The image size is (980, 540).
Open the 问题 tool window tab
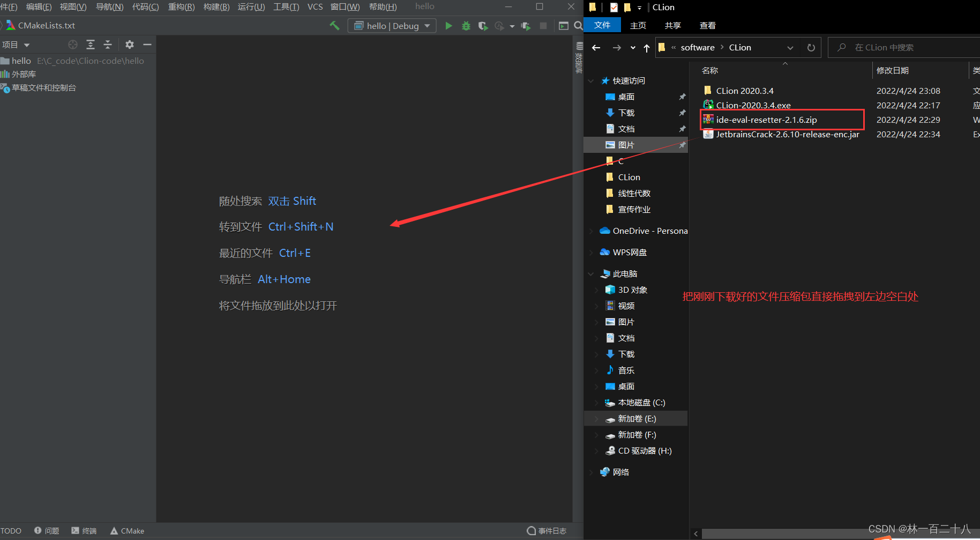[47, 530]
